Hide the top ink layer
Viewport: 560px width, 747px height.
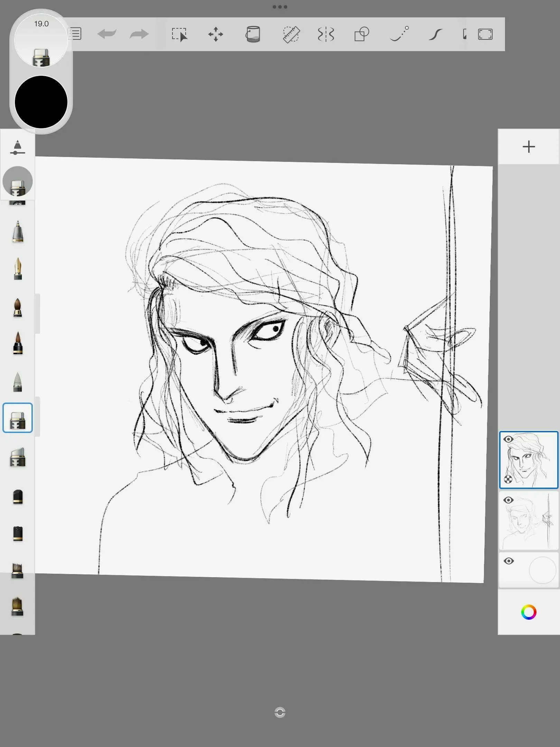508,439
